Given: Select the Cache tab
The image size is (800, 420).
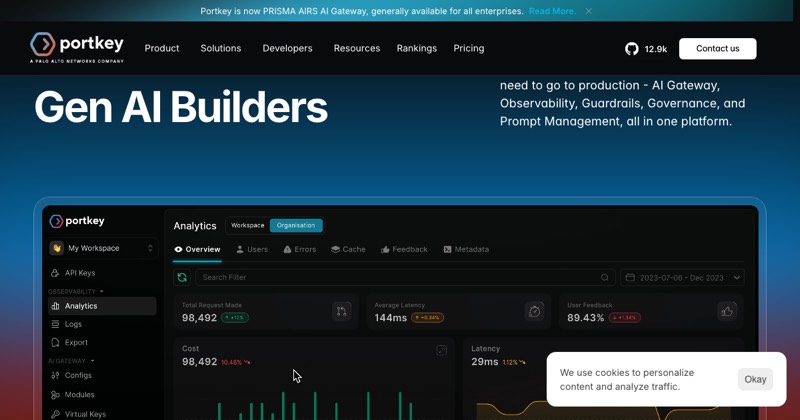Looking at the screenshot, I should [348, 250].
